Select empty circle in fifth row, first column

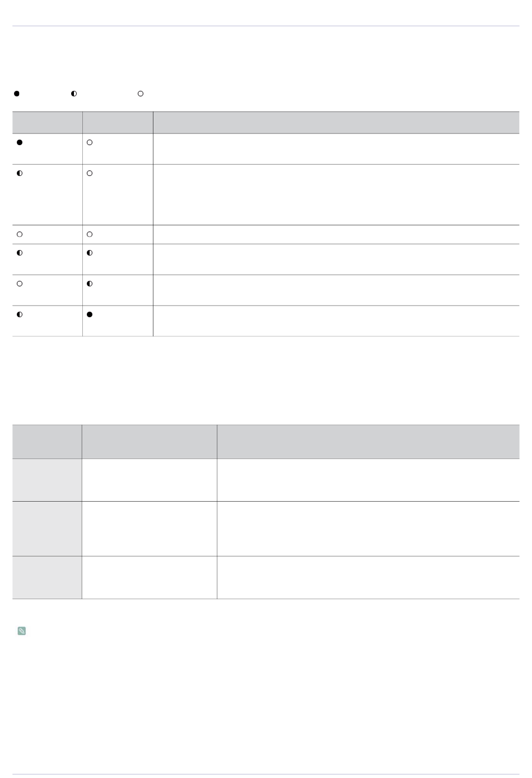click(20, 284)
